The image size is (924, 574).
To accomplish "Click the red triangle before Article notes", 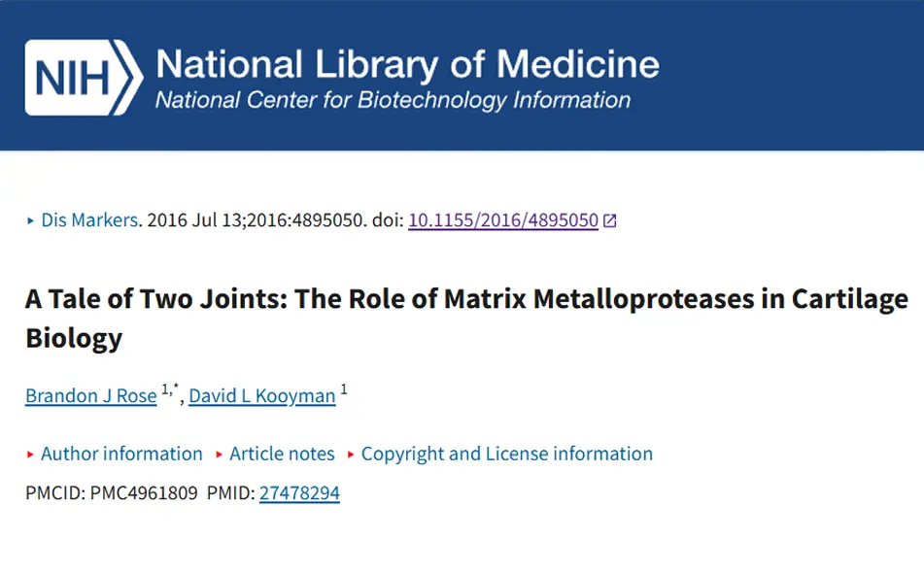I will [220, 455].
